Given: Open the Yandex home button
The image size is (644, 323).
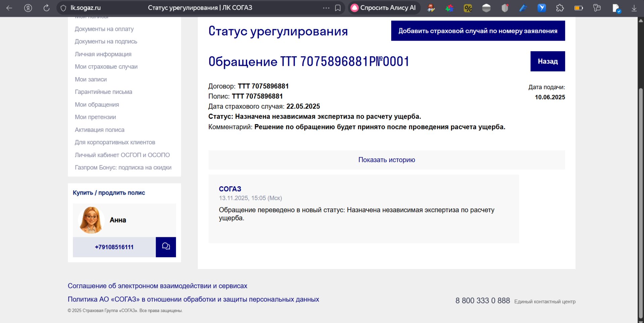Looking at the screenshot, I should click(28, 8).
